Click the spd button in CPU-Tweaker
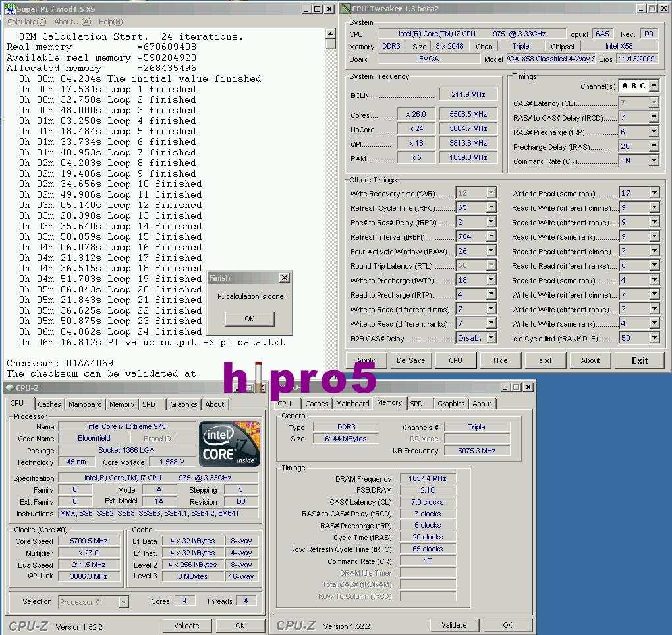 coord(545,360)
